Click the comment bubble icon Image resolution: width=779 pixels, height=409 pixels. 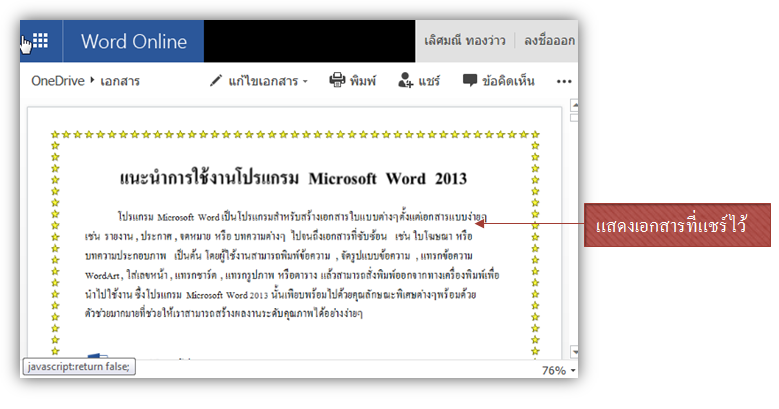pos(469,81)
